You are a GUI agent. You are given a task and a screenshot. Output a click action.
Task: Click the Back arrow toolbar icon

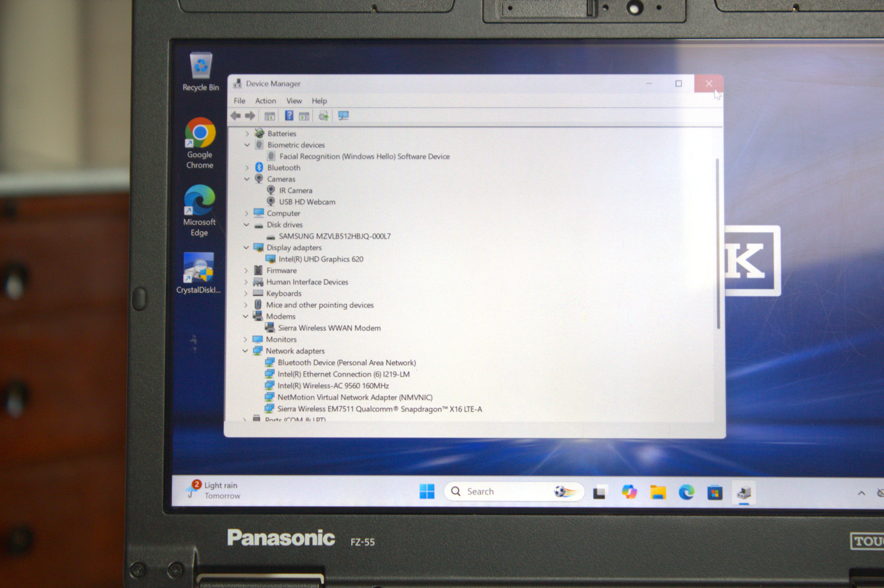coord(236,115)
